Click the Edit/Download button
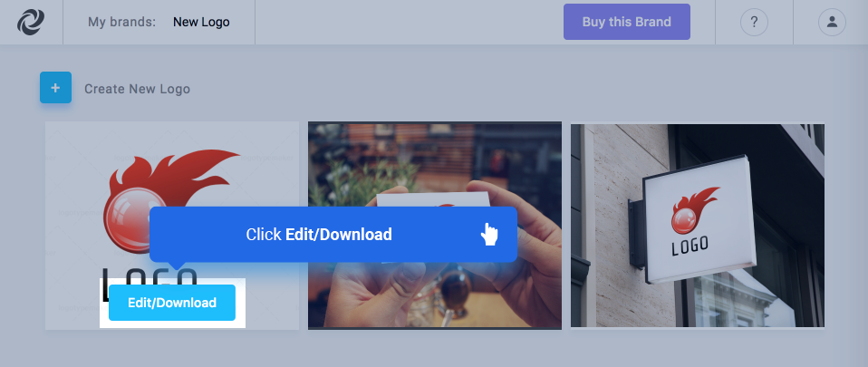 pos(172,303)
